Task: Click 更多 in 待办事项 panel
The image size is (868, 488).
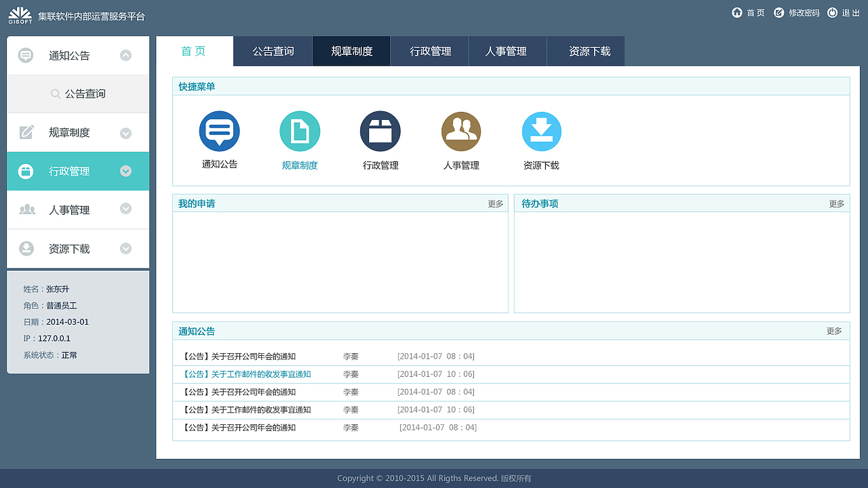Action: coord(837,204)
